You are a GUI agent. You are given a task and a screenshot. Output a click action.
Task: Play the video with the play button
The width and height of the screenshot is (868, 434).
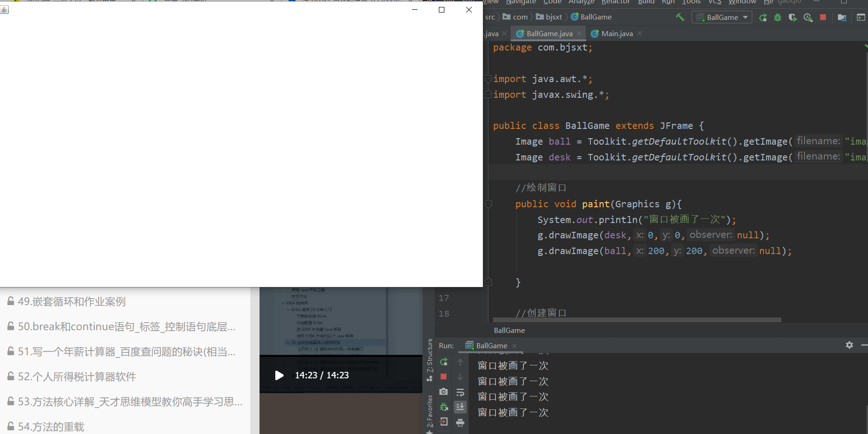click(x=279, y=375)
